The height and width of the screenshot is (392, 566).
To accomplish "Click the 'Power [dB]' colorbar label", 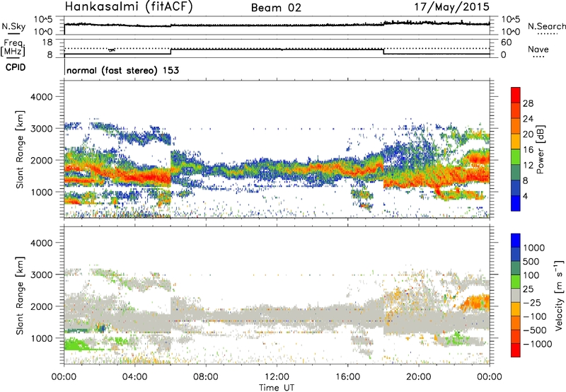I will (540, 149).
